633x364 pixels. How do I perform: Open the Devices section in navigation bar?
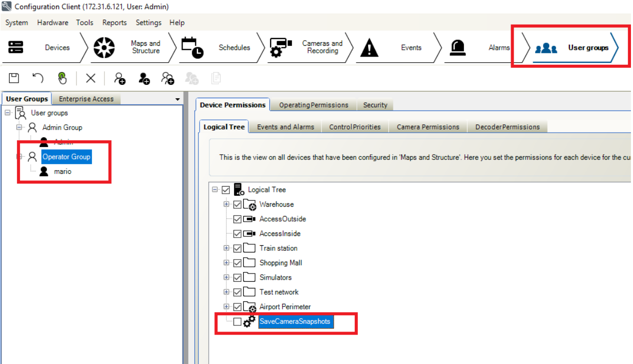57,48
